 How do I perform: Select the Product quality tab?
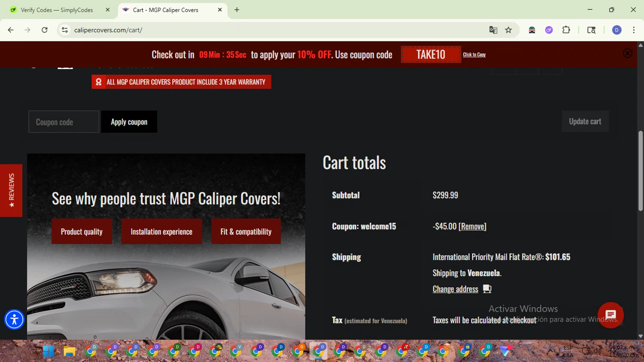(x=82, y=231)
